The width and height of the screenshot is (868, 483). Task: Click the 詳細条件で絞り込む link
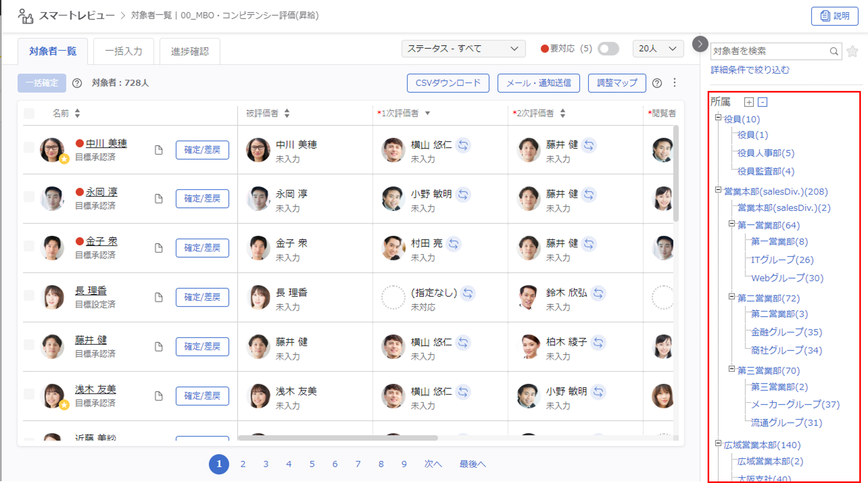[x=750, y=70]
